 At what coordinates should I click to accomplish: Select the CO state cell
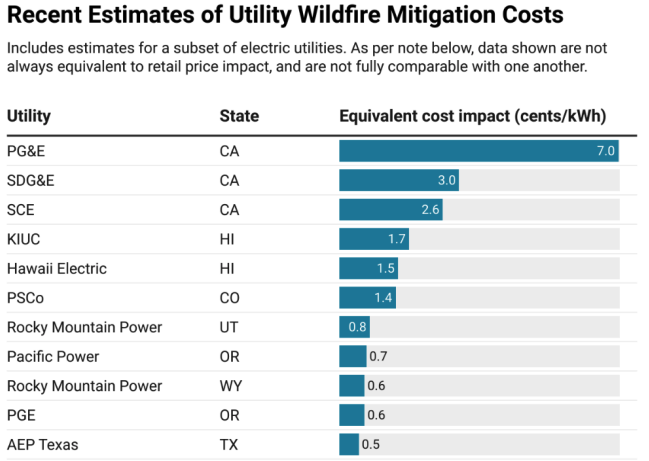point(230,298)
